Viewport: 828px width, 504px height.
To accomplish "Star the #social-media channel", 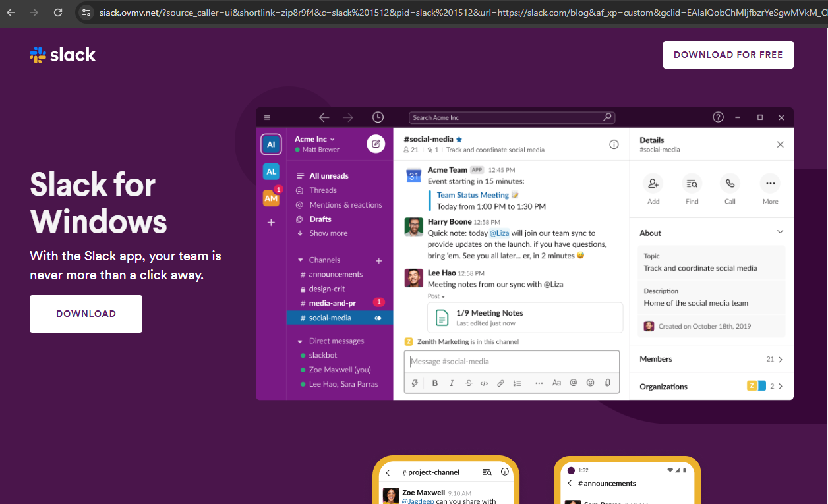I will coord(459,139).
